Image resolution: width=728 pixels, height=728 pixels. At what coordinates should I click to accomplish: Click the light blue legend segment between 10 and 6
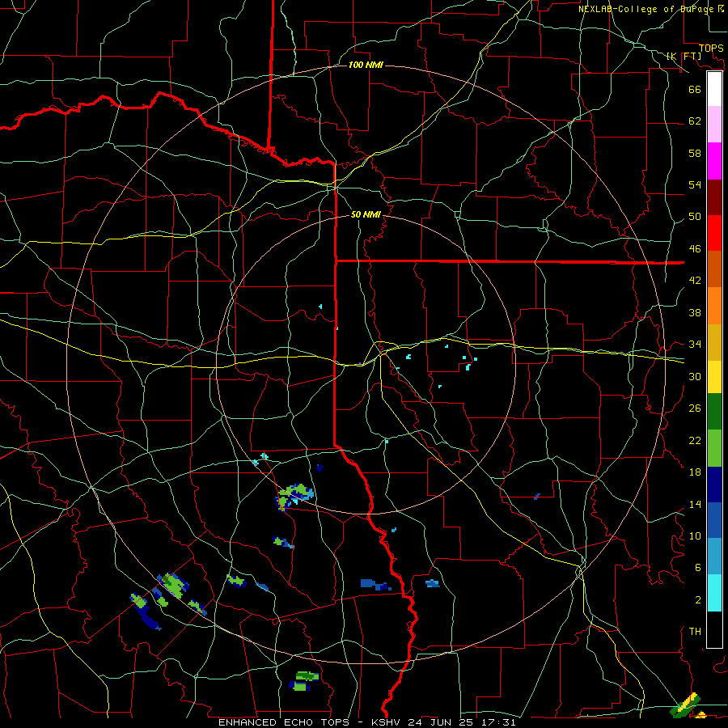click(714, 557)
